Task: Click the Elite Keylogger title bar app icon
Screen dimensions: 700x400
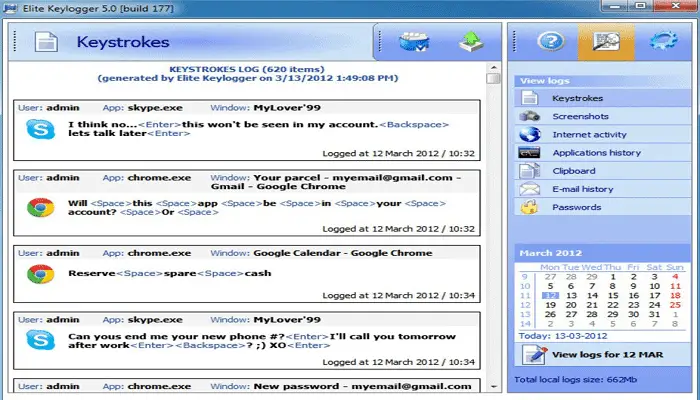Action: coord(10,8)
